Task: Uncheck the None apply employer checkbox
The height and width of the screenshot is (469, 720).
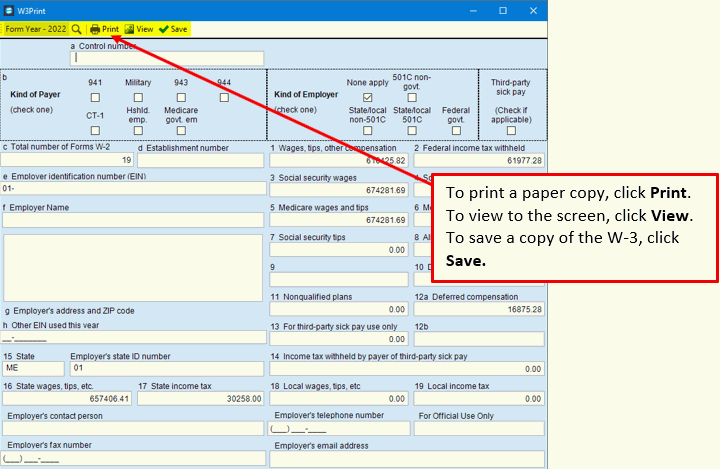Action: tap(367, 98)
